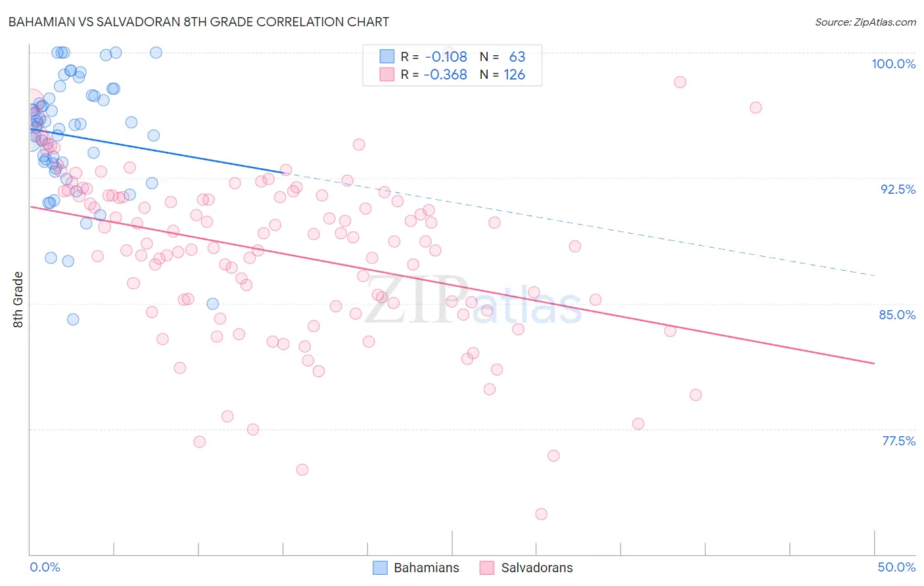This screenshot has width=924, height=586.
Task: Click the N = 63 value in legend
Action: 503,56
